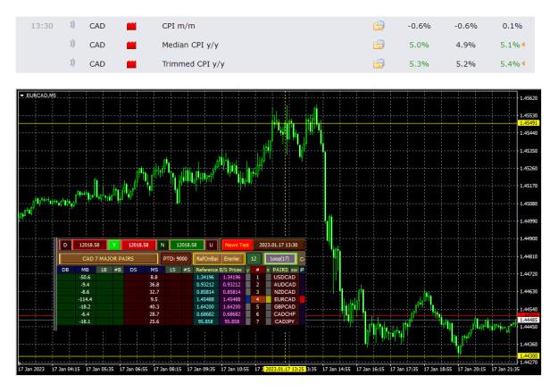Open the detail folder icon for CPI m/m
The image size is (558, 392).
coord(379,26)
